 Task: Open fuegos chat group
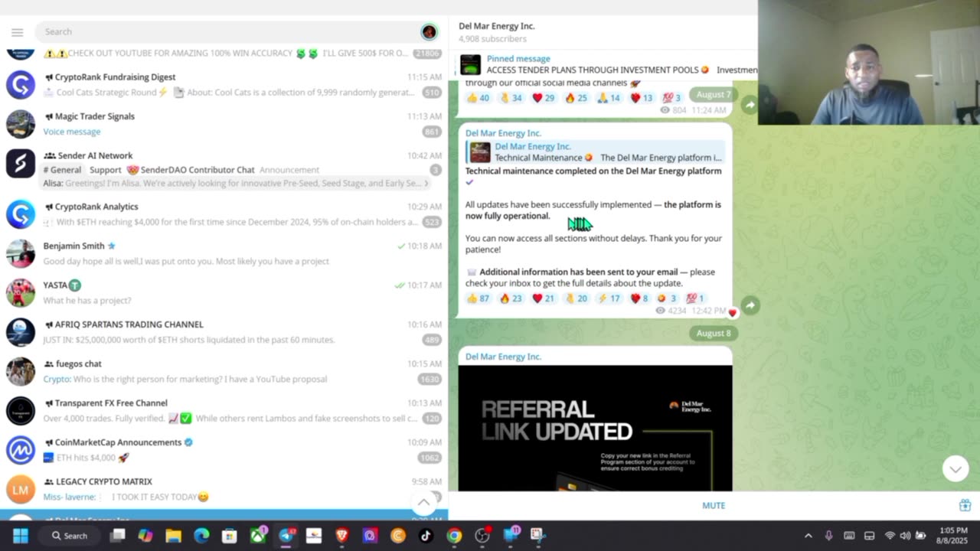click(x=224, y=371)
